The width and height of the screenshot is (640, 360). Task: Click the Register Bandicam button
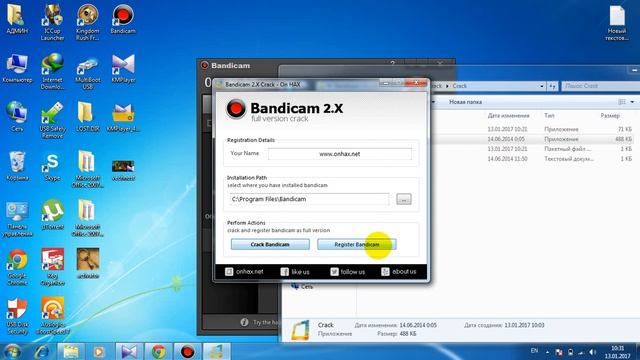click(x=357, y=244)
